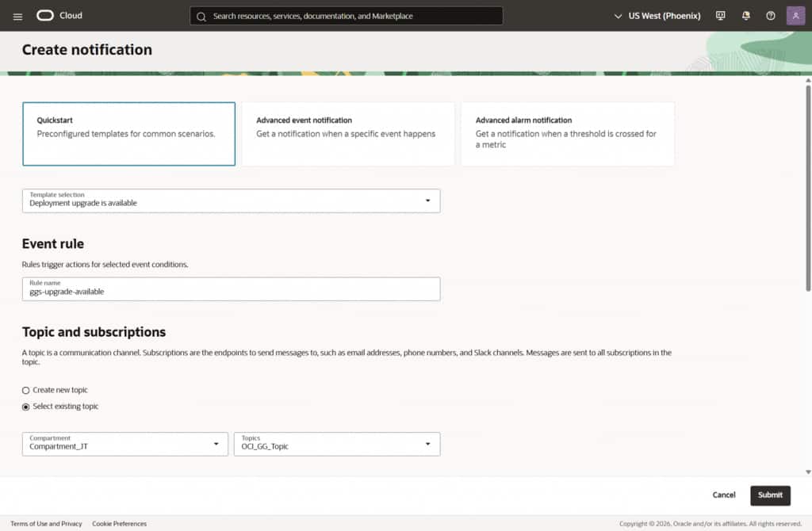Click the Submit button
812x531 pixels.
(770, 495)
